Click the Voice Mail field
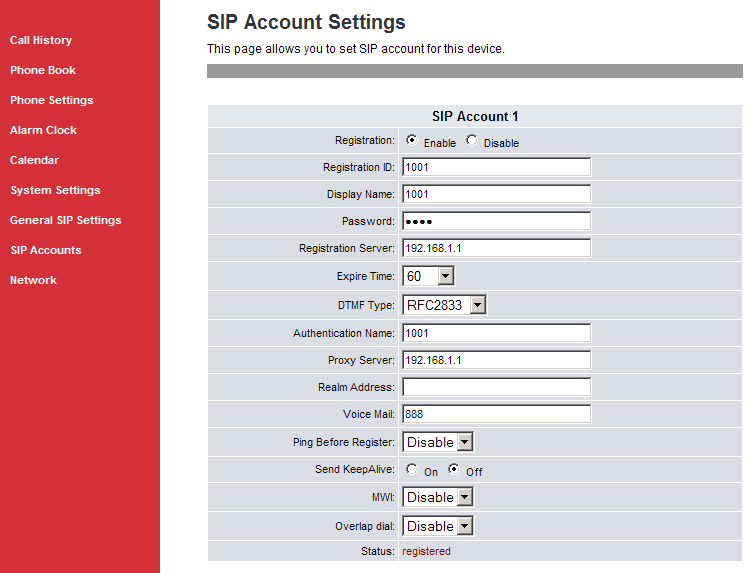Viewport: 756px width, 573px height. 497,414
